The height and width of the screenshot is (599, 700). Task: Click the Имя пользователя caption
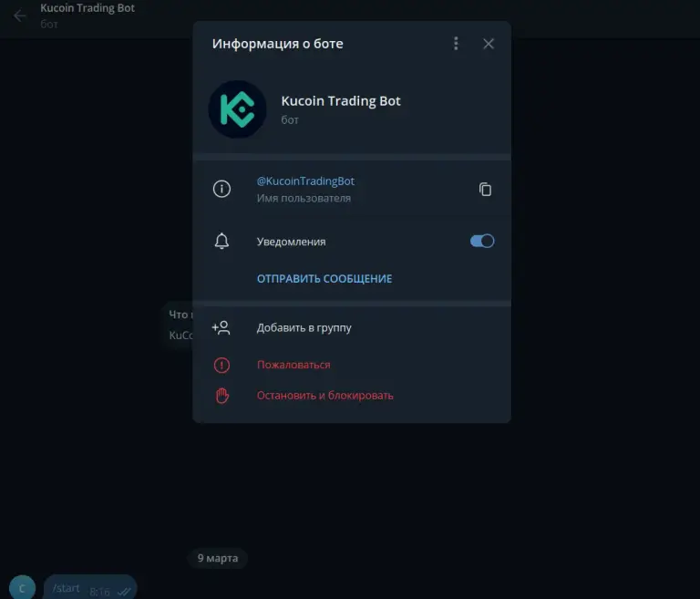304,199
